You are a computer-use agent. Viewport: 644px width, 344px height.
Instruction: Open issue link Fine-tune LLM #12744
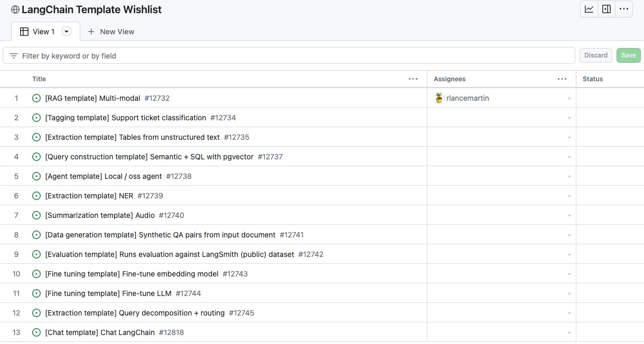(123, 293)
